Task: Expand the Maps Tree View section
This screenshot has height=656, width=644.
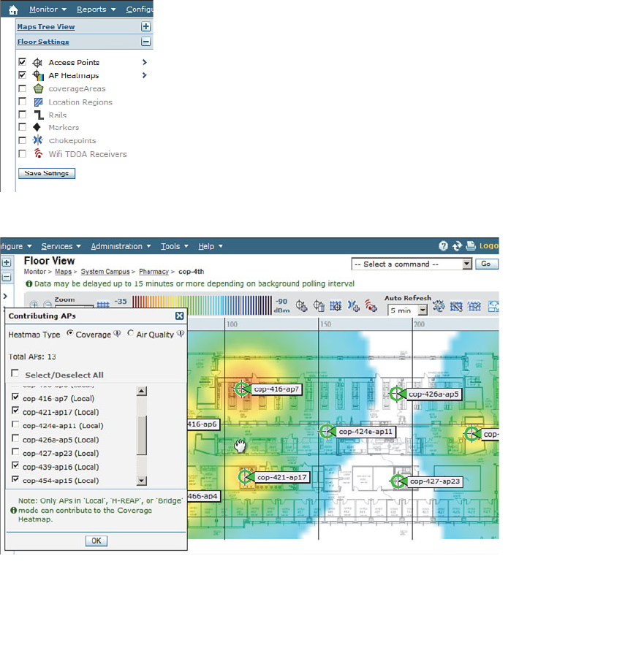Action: click(x=145, y=27)
